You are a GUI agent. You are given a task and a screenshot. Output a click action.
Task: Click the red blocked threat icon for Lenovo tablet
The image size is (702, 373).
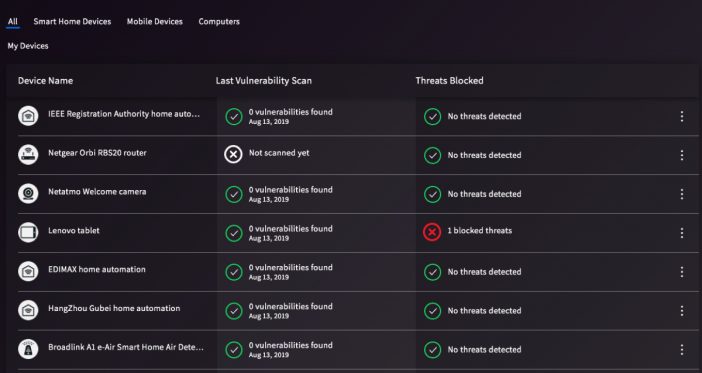click(x=432, y=232)
